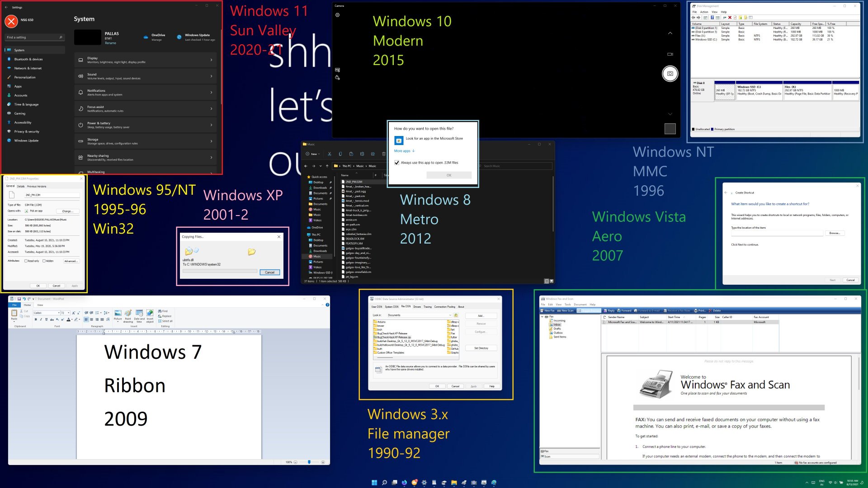Image resolution: width=868 pixels, height=488 pixels.
Task: Click the Search Music box in Explorer
Action: tap(516, 166)
